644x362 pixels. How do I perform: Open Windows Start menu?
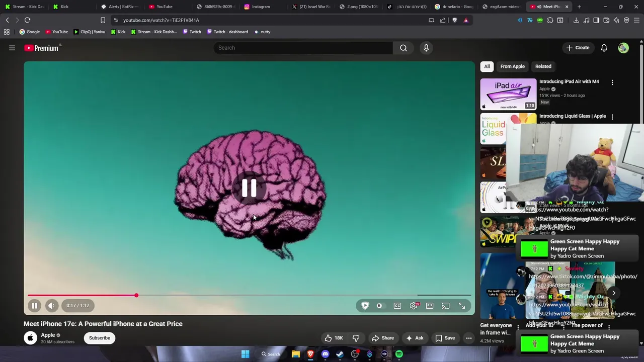pyautogui.click(x=245, y=354)
